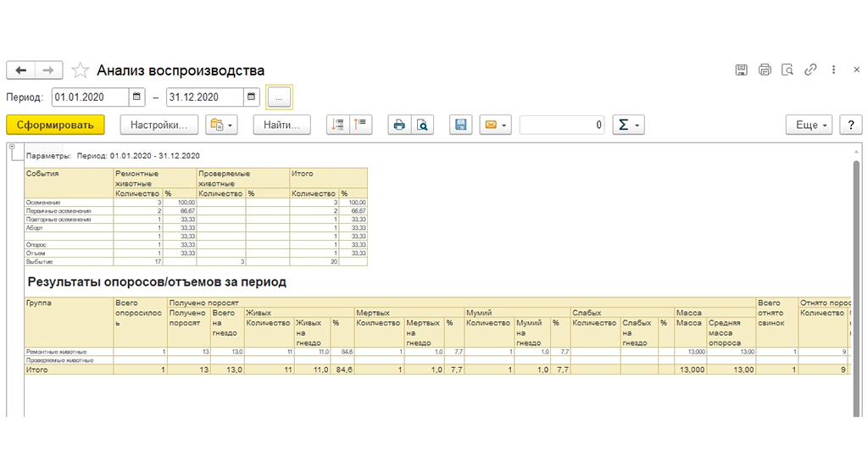The height and width of the screenshot is (473, 868).
Task: Open print preview icon
Action: click(x=421, y=125)
